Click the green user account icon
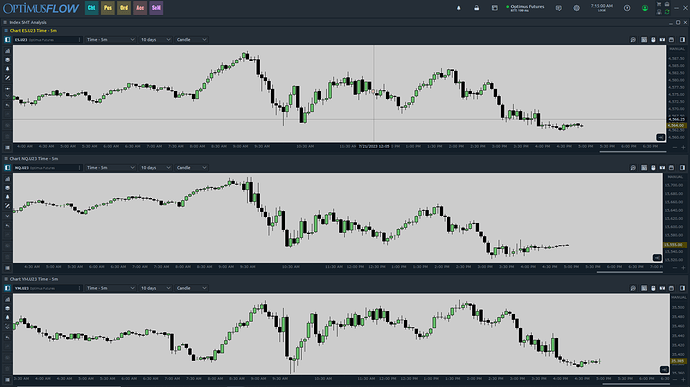The width and height of the screenshot is (690, 387). coord(645,8)
